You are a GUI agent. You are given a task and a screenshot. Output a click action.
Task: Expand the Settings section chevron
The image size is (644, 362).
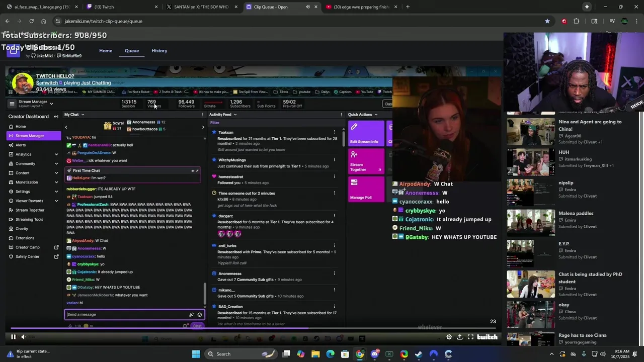(56, 192)
